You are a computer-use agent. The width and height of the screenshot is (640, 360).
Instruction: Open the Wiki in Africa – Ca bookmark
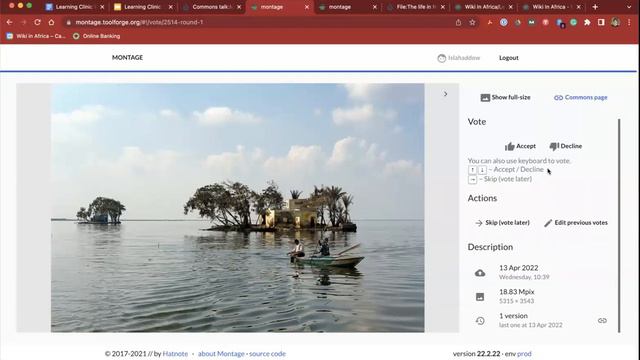pyautogui.click(x=36, y=36)
